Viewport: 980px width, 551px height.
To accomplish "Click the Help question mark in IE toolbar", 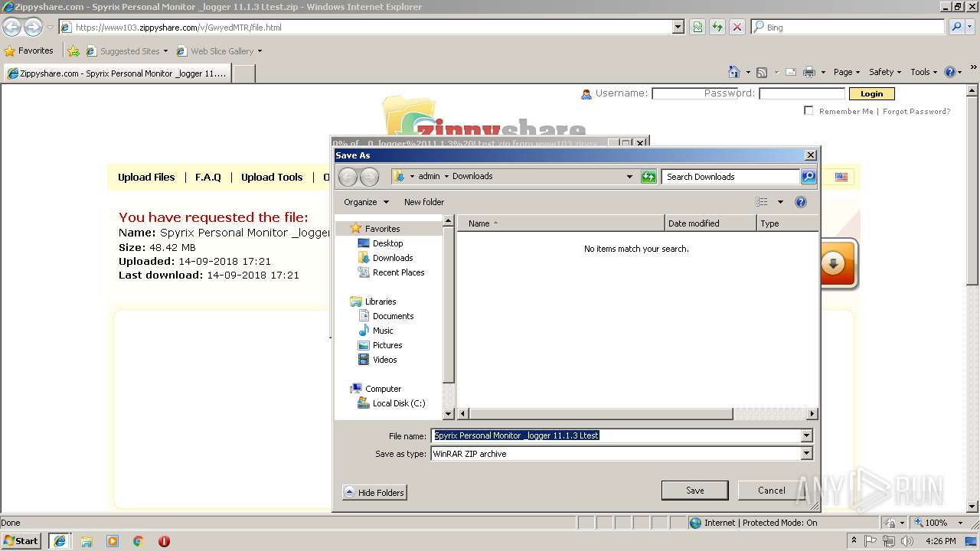I will [950, 72].
